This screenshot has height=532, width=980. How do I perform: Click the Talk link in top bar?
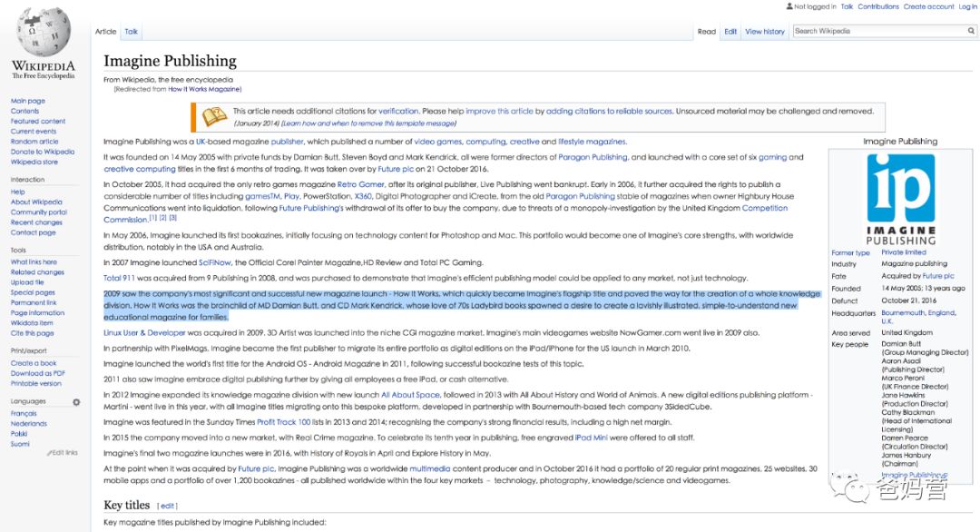pos(847,6)
